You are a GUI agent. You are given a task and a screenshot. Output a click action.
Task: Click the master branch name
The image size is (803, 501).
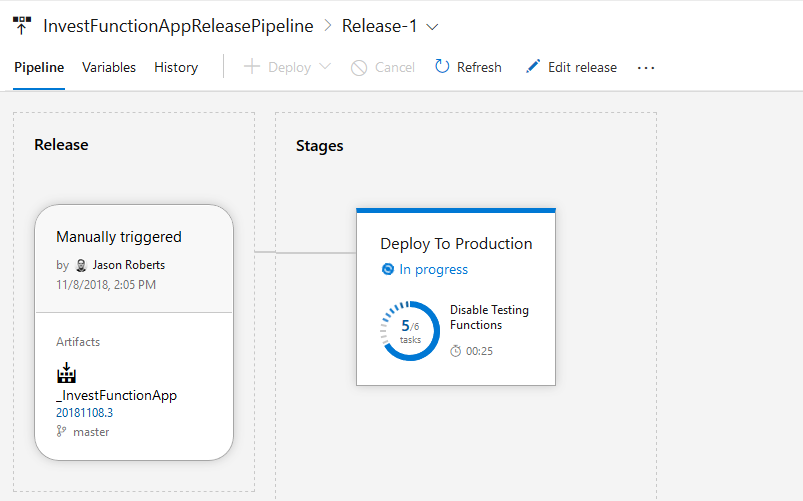click(x=91, y=432)
